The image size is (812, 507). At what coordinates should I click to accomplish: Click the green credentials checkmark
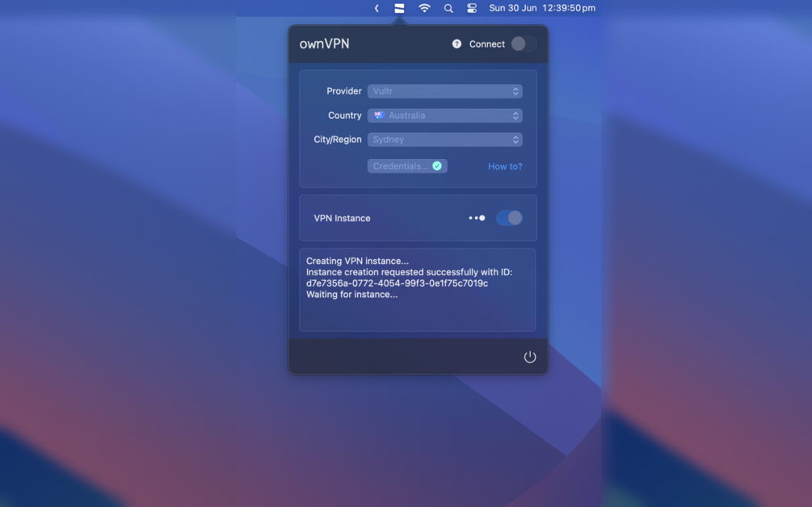pyautogui.click(x=437, y=166)
